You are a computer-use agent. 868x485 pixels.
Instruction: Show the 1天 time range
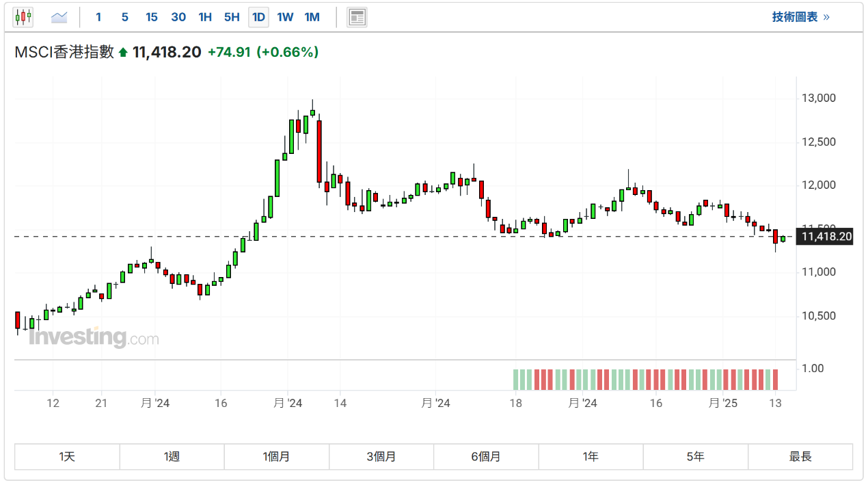point(67,457)
